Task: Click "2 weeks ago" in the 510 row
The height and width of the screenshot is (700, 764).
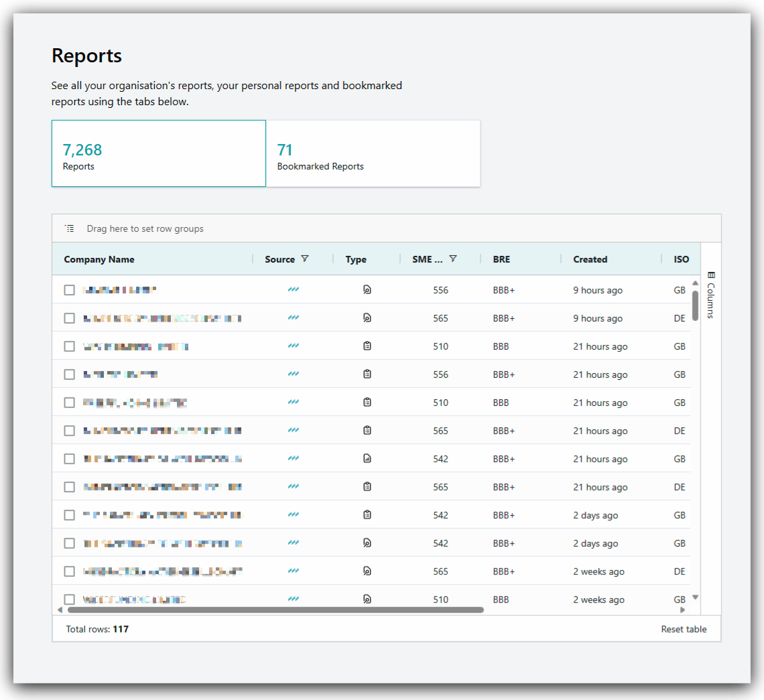Action: [x=599, y=600]
